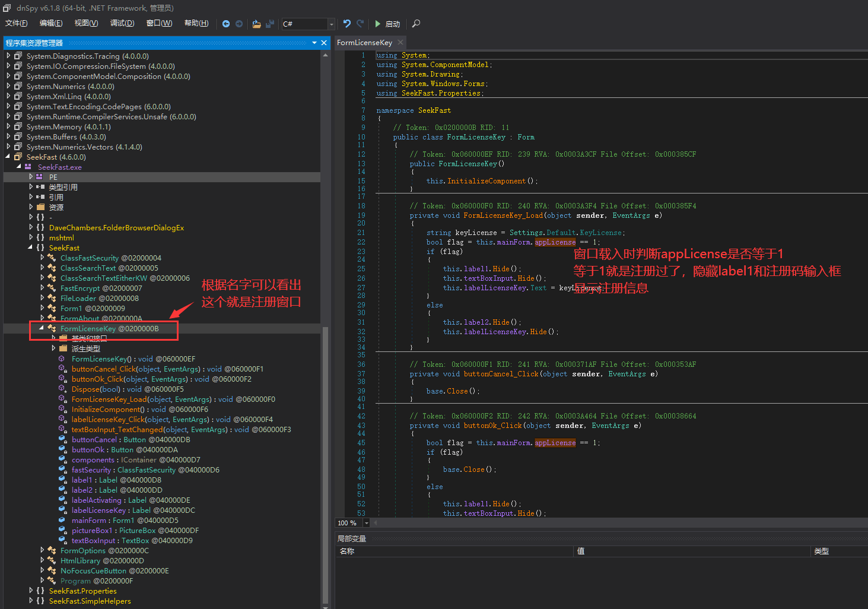Expand System.Diagnostics.Tracing assembly node
Image resolution: width=868 pixels, height=609 pixels.
click(8, 56)
